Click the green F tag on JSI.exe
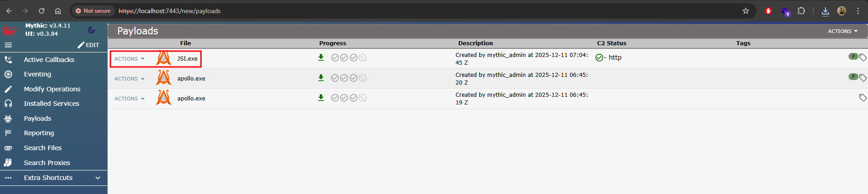 pos(853,57)
